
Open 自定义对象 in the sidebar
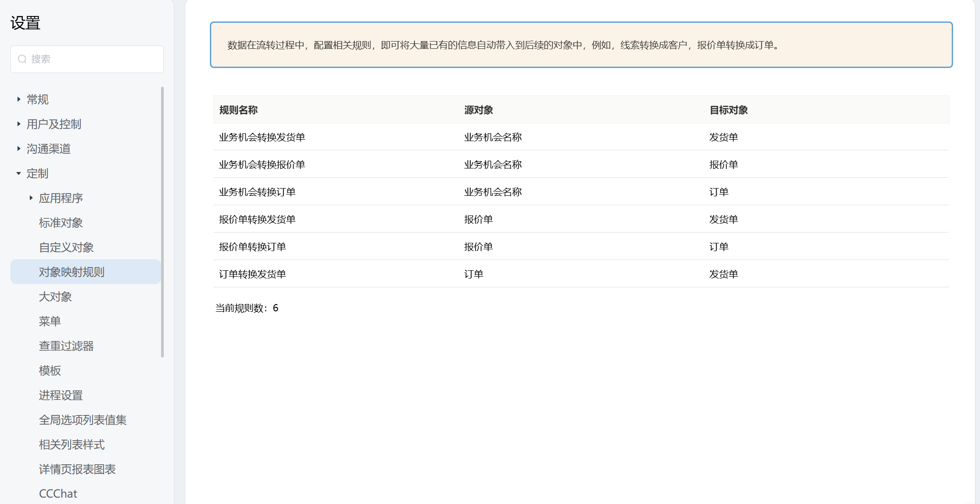[66, 247]
